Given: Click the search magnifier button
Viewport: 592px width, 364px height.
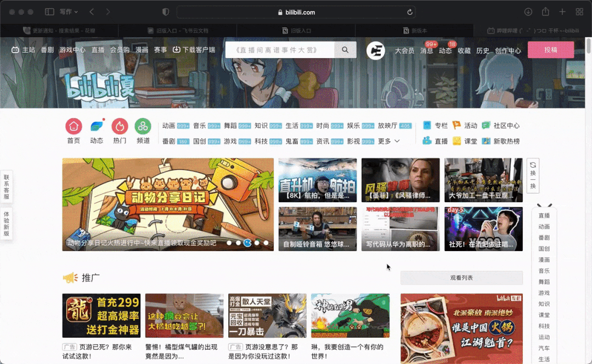Looking at the screenshot, I should point(345,50).
